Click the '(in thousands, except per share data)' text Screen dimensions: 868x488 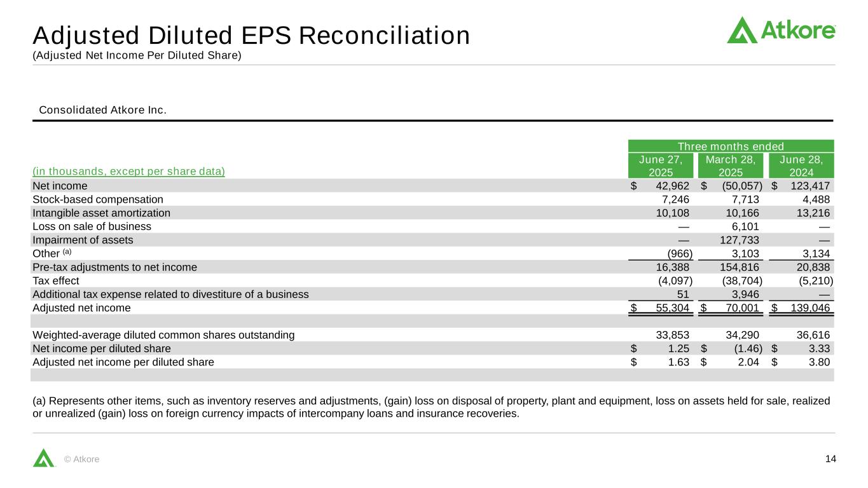pos(128,172)
